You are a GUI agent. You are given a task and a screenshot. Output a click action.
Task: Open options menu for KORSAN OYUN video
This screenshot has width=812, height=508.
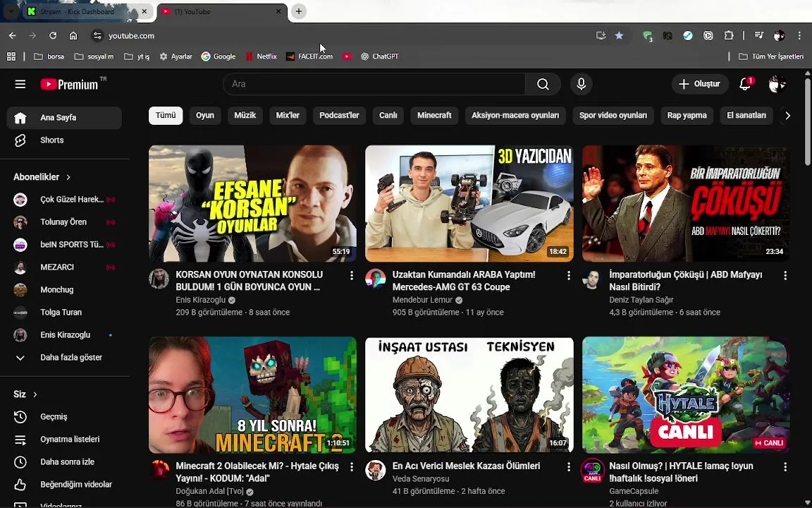coord(352,276)
